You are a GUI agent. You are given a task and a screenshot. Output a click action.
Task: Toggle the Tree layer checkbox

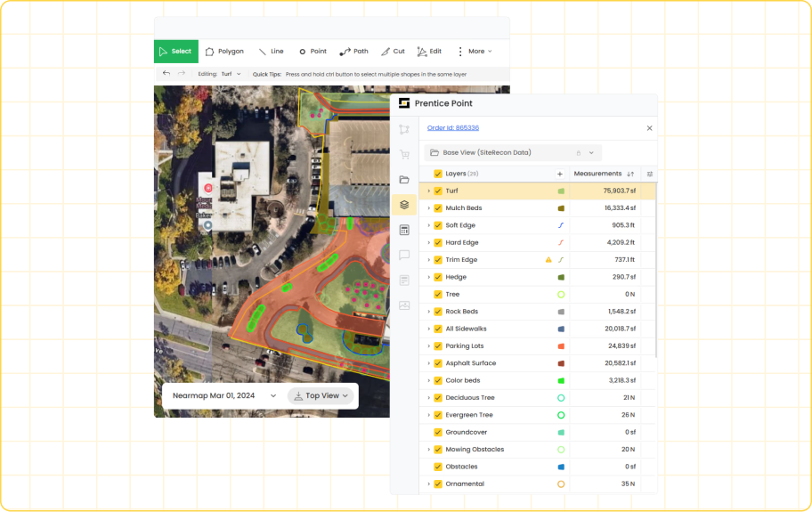[x=438, y=295]
